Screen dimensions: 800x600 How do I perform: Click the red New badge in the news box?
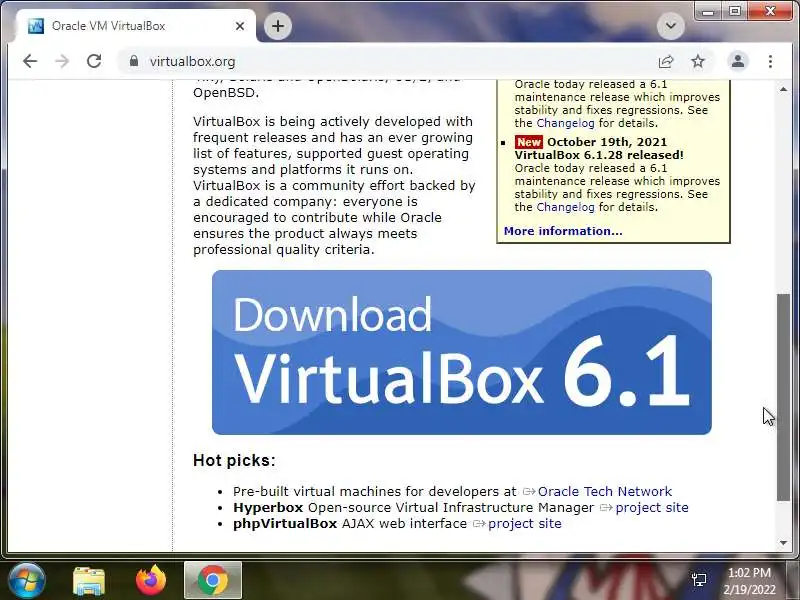(529, 142)
